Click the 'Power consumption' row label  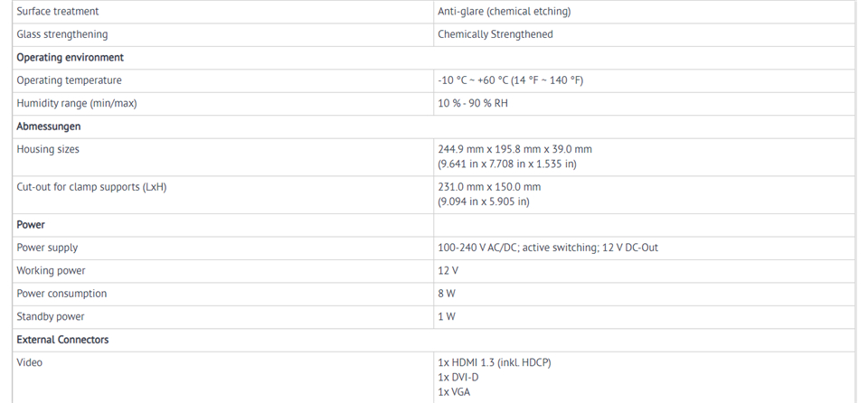tap(61, 294)
